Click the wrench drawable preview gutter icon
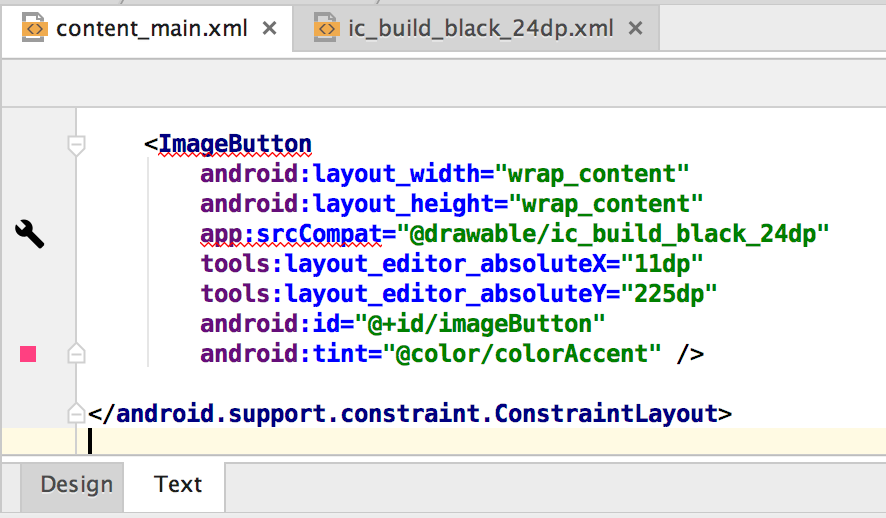886x518 pixels. click(x=31, y=235)
